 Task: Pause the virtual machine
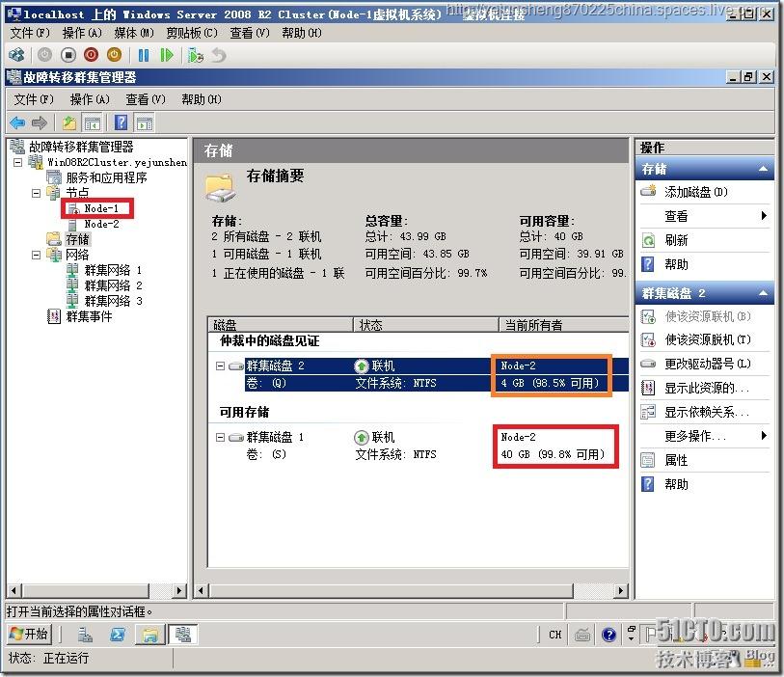pyautogui.click(x=144, y=55)
